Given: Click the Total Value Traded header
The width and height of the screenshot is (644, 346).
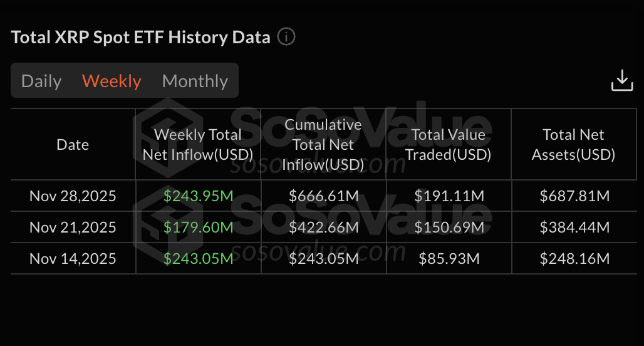Looking at the screenshot, I should click(449, 145).
